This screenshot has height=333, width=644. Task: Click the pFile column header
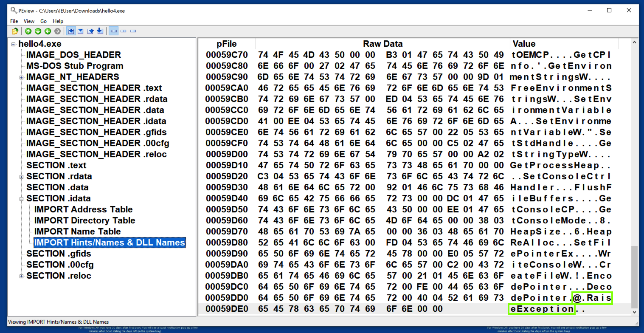(x=227, y=44)
